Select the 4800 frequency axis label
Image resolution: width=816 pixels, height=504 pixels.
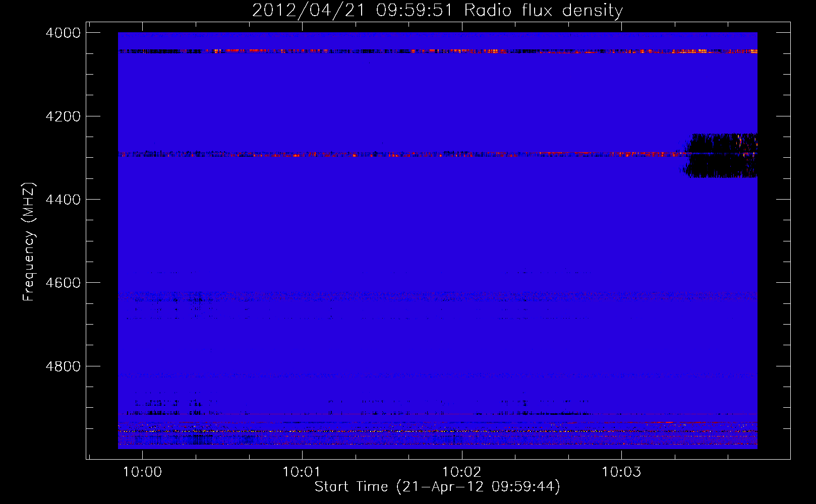pyautogui.click(x=63, y=366)
